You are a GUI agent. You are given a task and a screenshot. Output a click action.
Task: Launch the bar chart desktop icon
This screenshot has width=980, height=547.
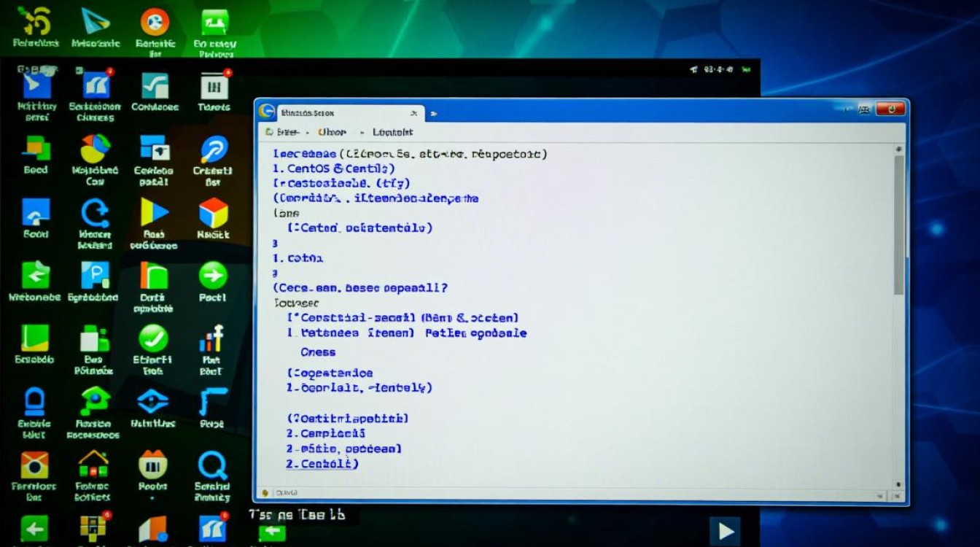tap(211, 338)
